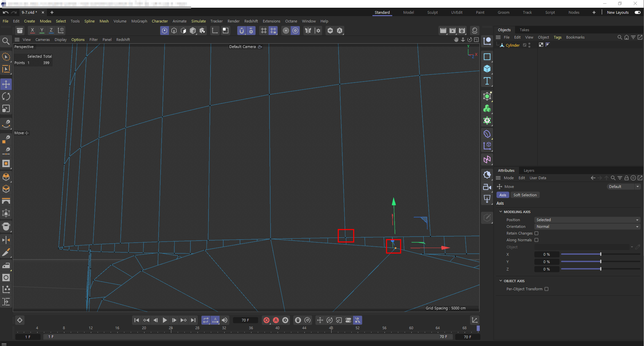Click the Record Active Objects red button

[x=267, y=320]
